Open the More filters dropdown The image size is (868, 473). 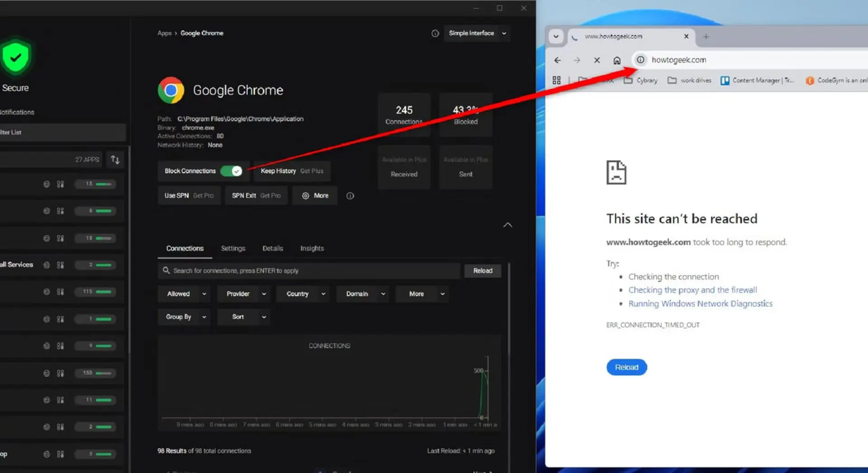[422, 294]
